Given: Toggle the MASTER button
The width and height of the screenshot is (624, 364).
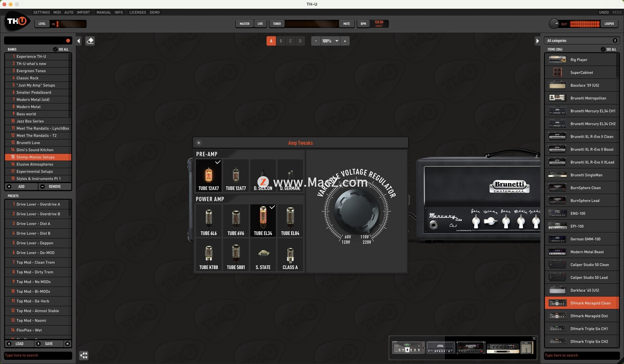Looking at the screenshot, I should [244, 24].
